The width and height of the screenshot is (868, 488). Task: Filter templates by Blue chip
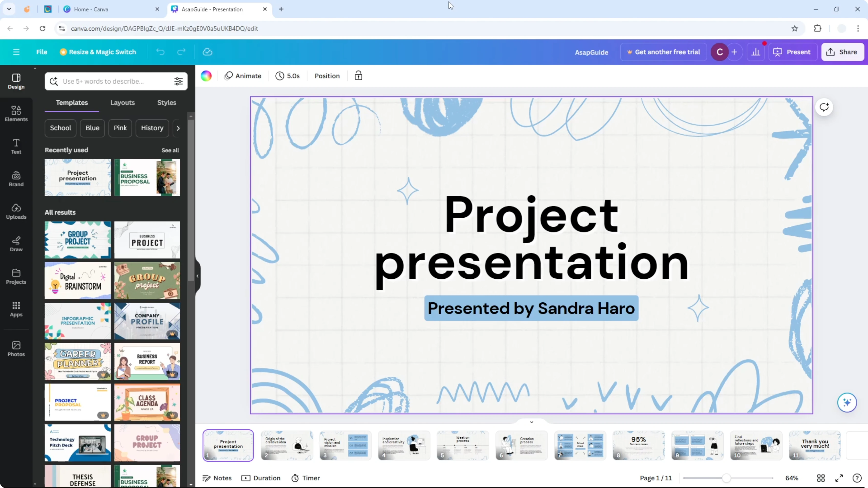tap(92, 128)
